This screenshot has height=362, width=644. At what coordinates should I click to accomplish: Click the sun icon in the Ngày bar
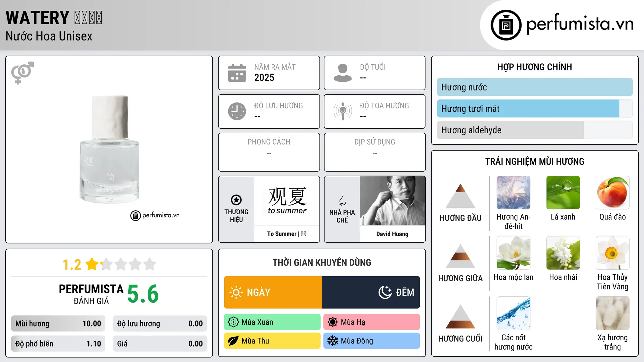click(x=236, y=292)
